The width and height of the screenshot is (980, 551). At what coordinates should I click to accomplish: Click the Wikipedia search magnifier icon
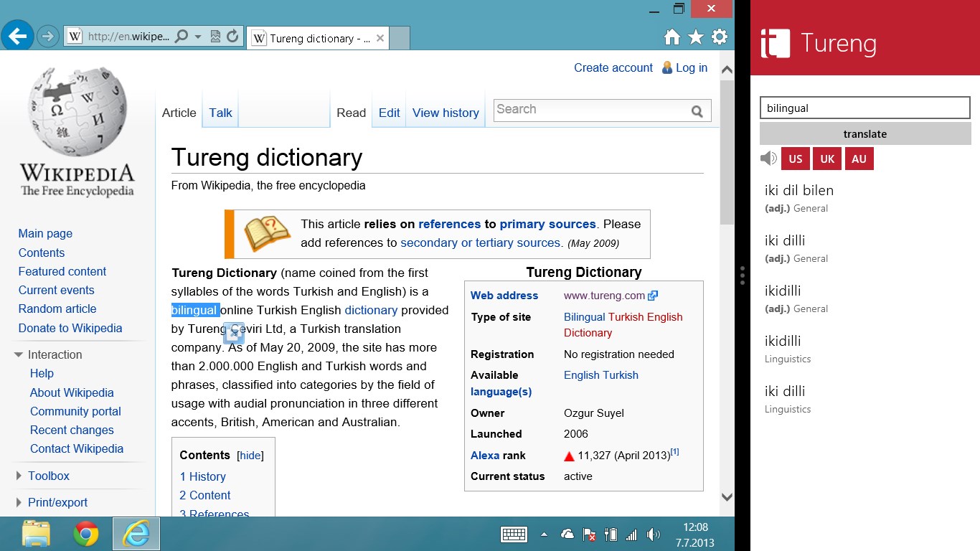[697, 111]
